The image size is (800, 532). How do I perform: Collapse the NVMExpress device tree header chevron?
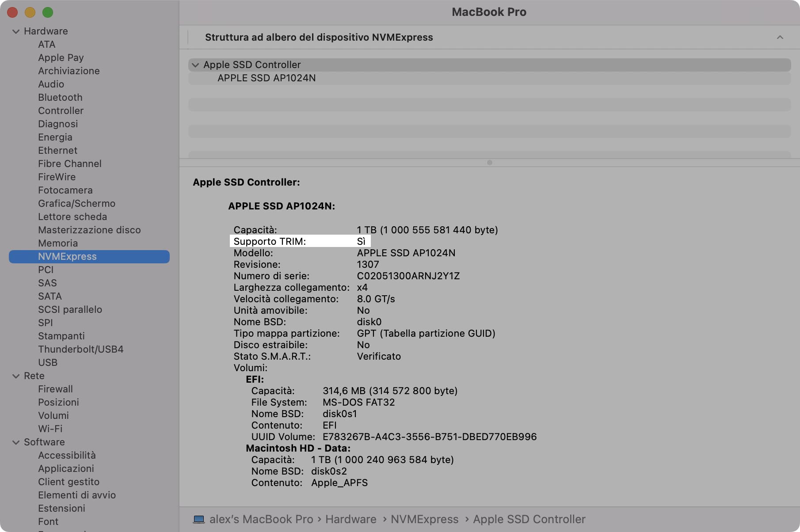coord(780,37)
